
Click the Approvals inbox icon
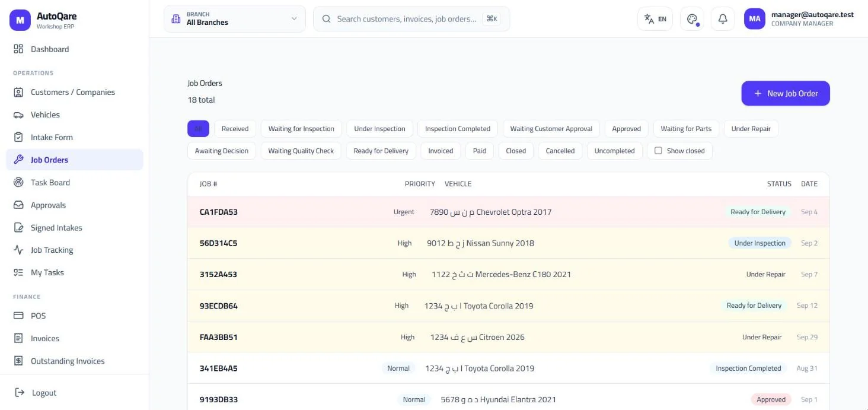click(18, 205)
